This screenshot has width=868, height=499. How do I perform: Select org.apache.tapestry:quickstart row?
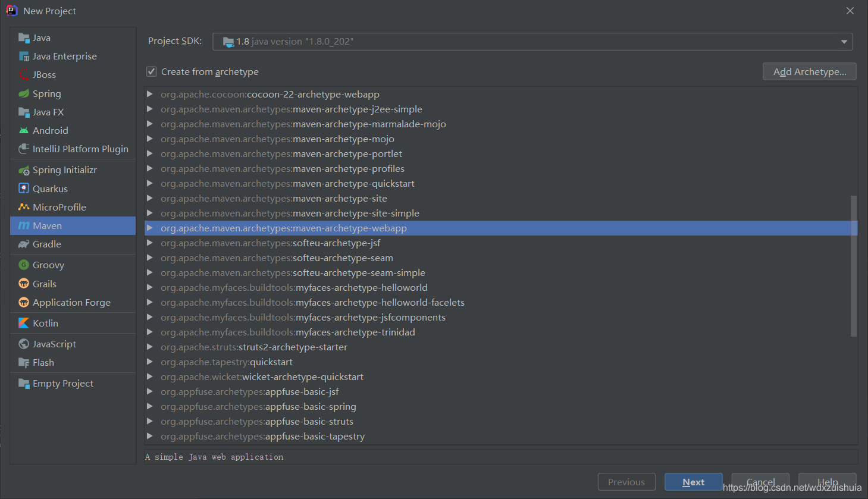(x=501, y=362)
